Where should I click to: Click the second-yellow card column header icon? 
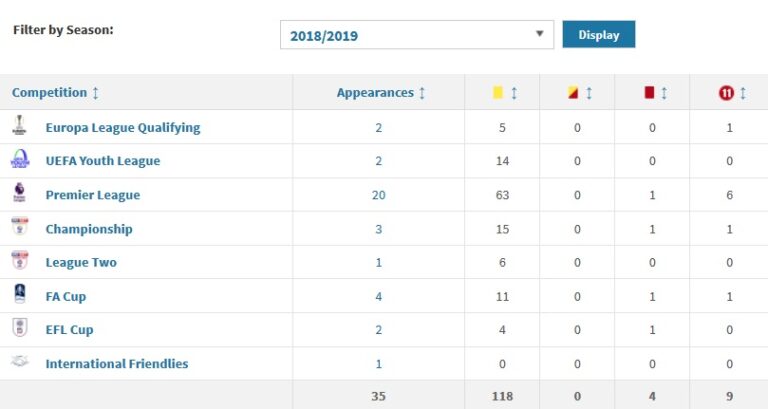click(573, 93)
